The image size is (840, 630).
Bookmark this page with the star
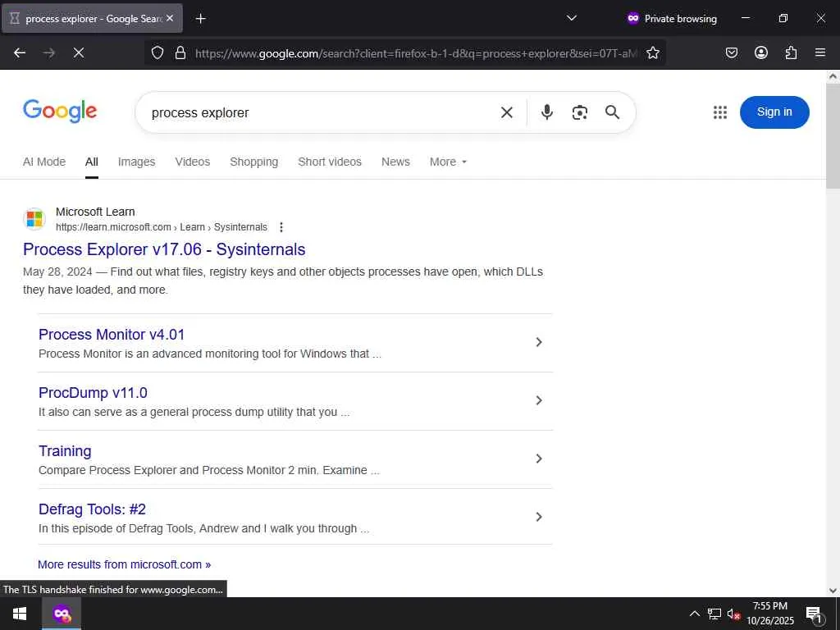tap(652, 52)
